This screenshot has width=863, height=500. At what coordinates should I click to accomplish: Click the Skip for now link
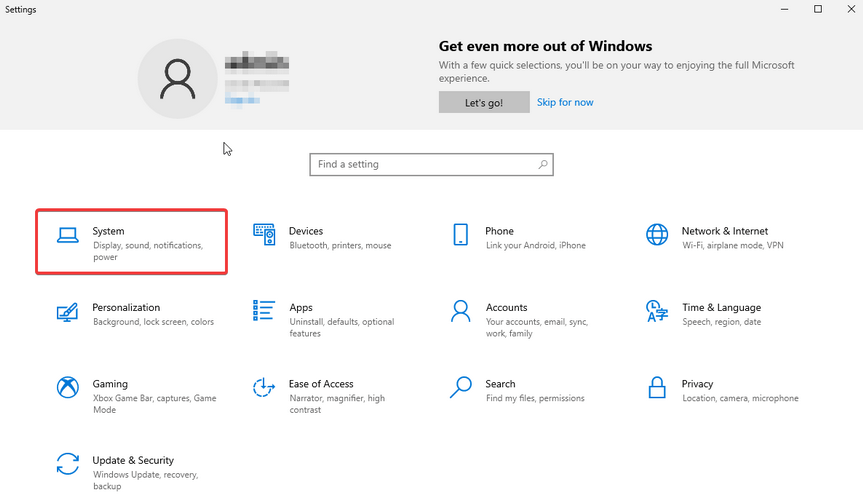pyautogui.click(x=565, y=102)
